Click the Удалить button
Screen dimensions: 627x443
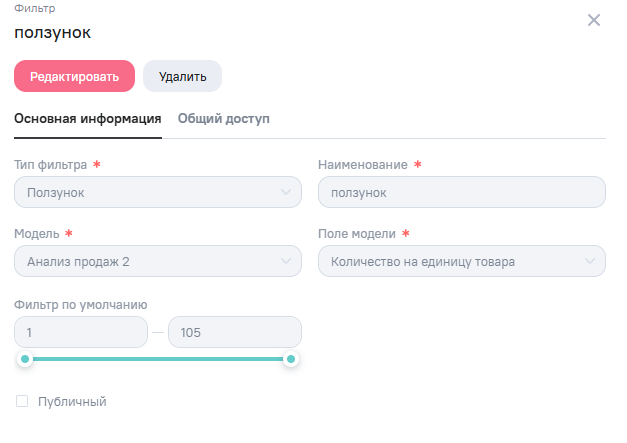[182, 76]
